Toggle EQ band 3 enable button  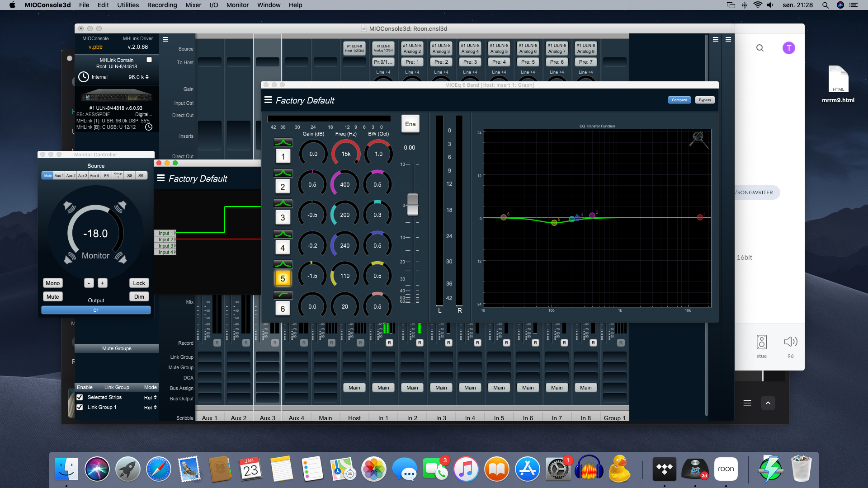(283, 217)
